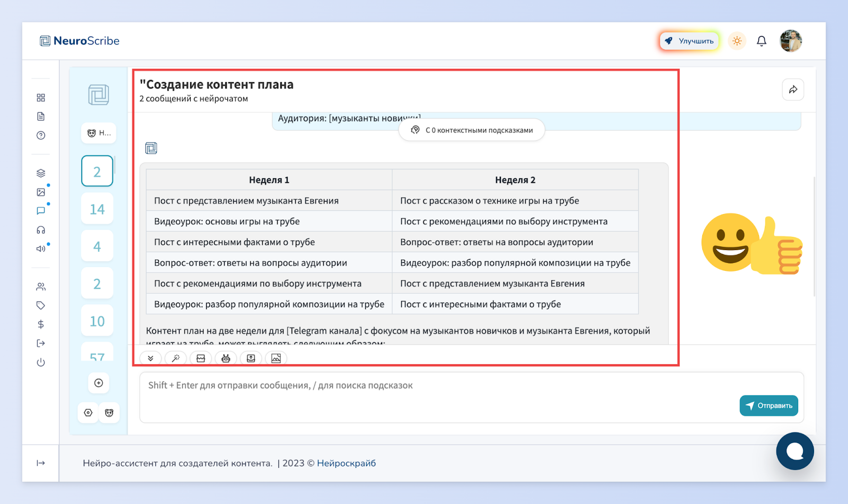Select the chat tab numbered 57
848x504 pixels.
point(97,352)
